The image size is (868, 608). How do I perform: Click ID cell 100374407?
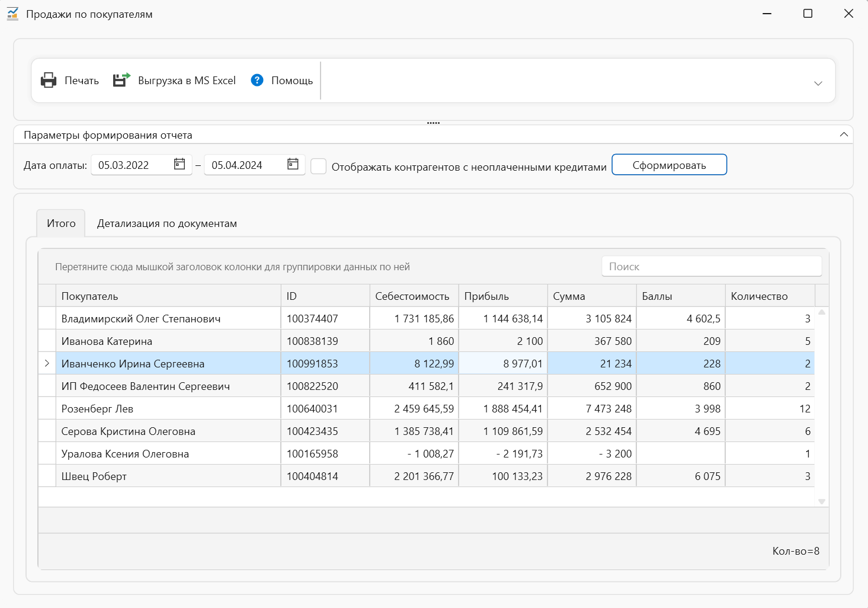(x=325, y=318)
